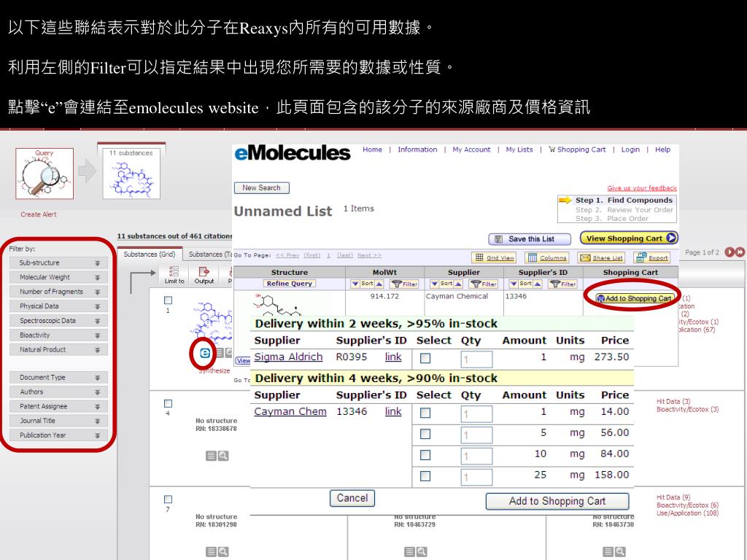747x560 pixels.
Task: Click the Share List envelope icon
Action: click(585, 257)
